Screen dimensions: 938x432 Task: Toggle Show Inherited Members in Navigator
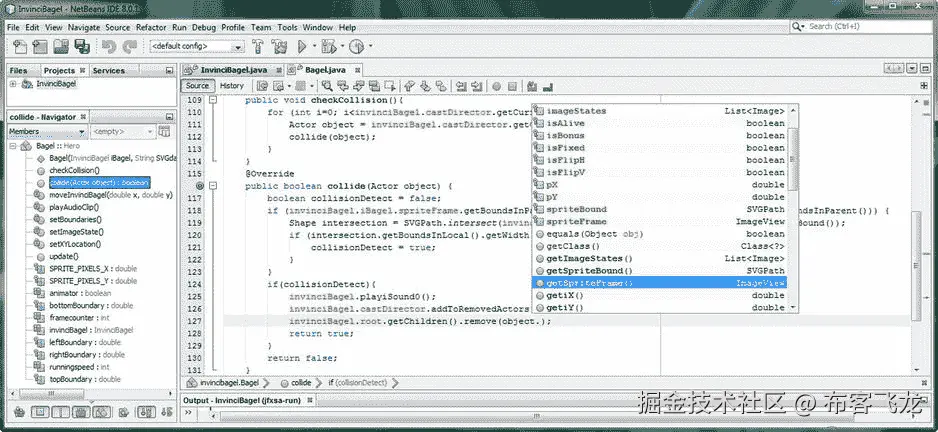point(19,412)
